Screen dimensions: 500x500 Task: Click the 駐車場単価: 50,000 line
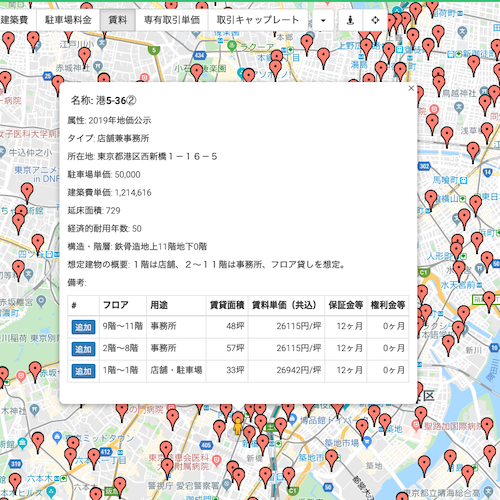tap(104, 174)
